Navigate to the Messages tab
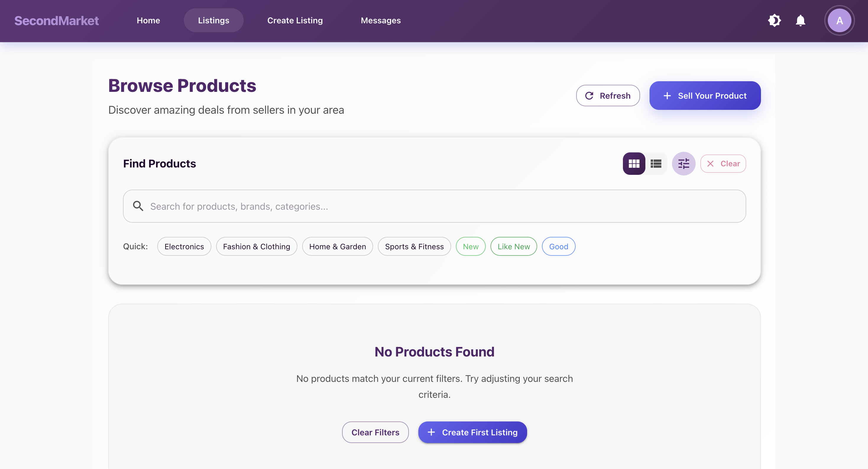Viewport: 868px width, 469px height. 381,20
